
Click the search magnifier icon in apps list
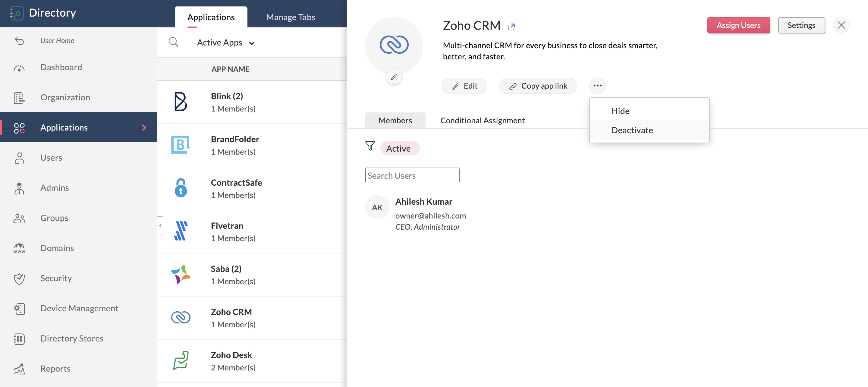pos(173,42)
